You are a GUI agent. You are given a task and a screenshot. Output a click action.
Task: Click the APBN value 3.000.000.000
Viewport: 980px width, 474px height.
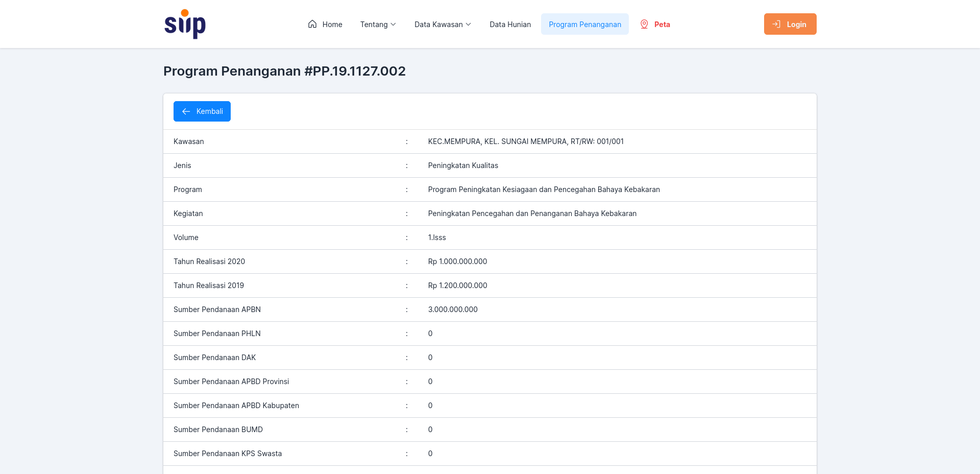(453, 310)
